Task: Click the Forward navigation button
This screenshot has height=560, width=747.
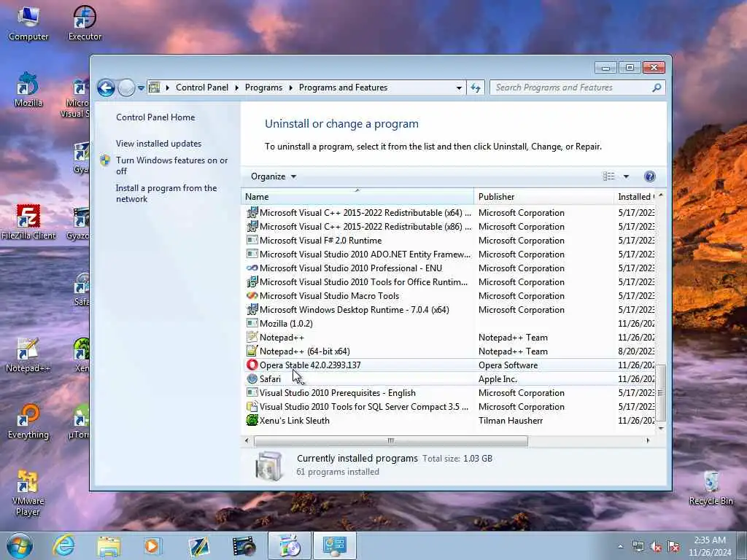Action: click(126, 87)
